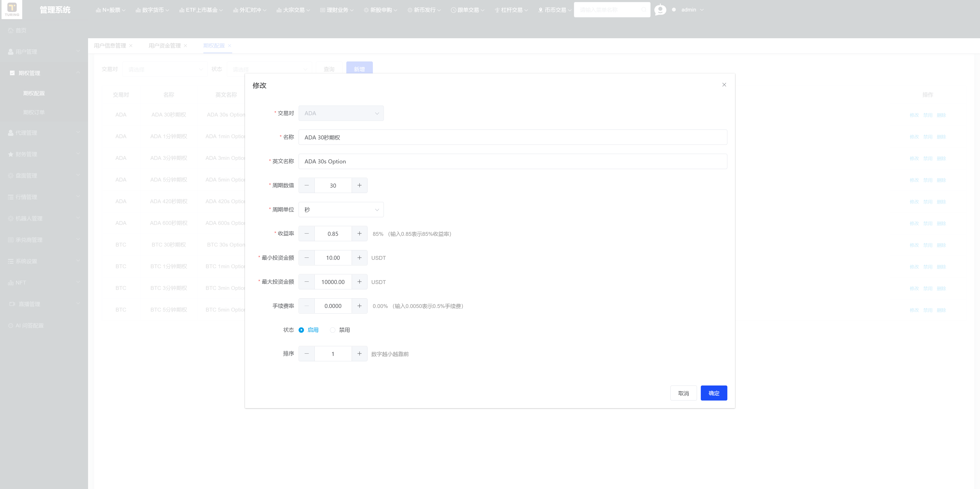Decrease 最大投资金额 with minus button
980x489 pixels.
[307, 282]
